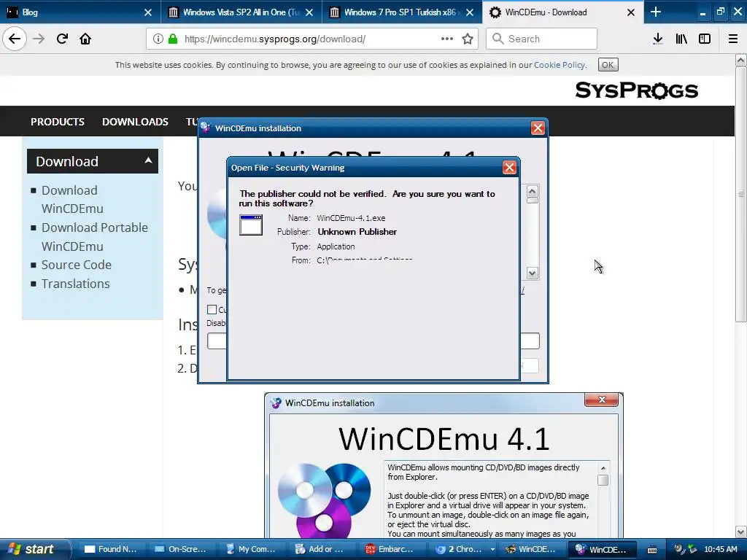This screenshot has height=560, width=747.
Task: Close the WinCDEmu installation screenshot window
Action: coord(602,400)
